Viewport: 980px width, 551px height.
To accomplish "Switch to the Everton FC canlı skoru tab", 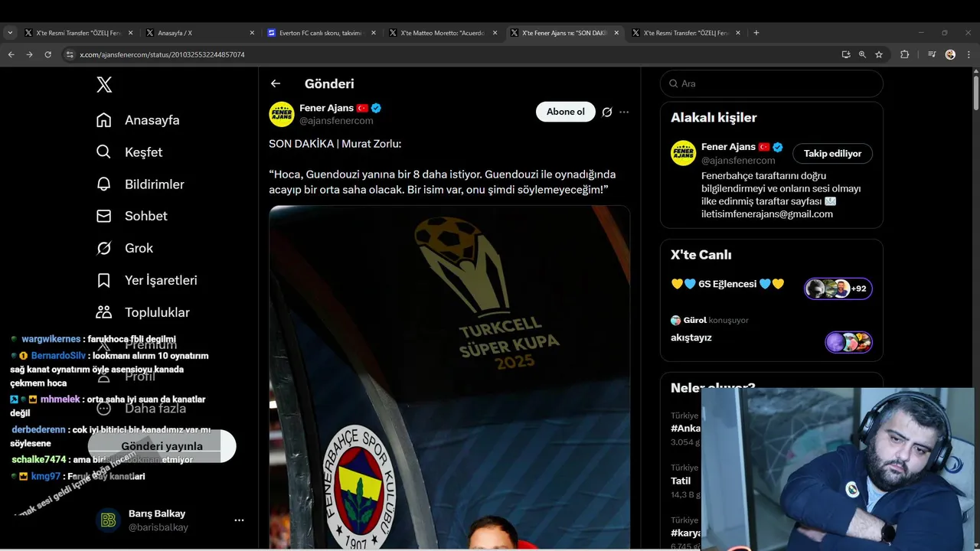I will [322, 33].
